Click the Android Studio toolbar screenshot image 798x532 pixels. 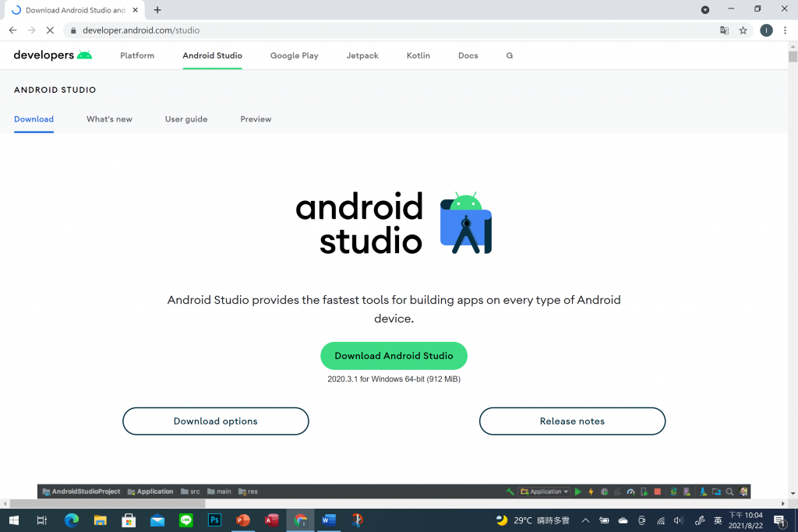(394, 491)
